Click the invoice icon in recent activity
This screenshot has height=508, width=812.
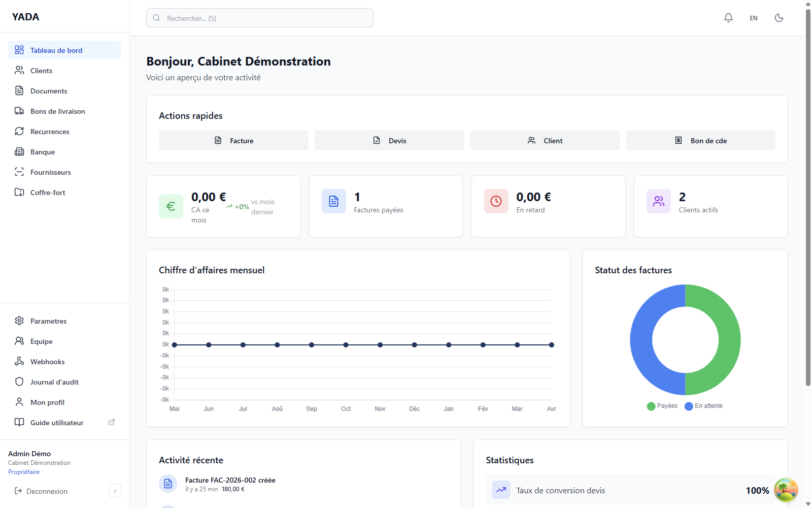click(x=168, y=484)
